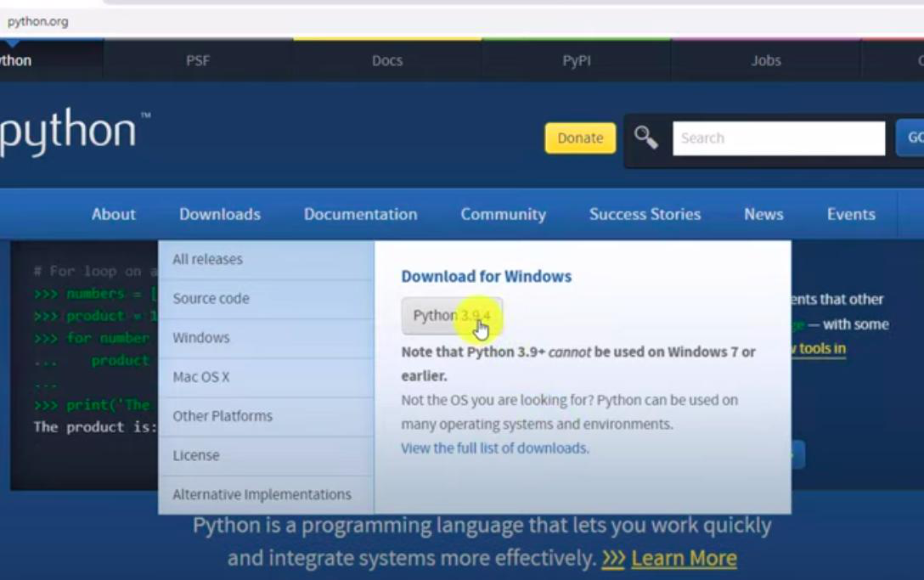The image size is (924, 580).
Task: Open "View the full list of downloads" link
Action: [495, 448]
